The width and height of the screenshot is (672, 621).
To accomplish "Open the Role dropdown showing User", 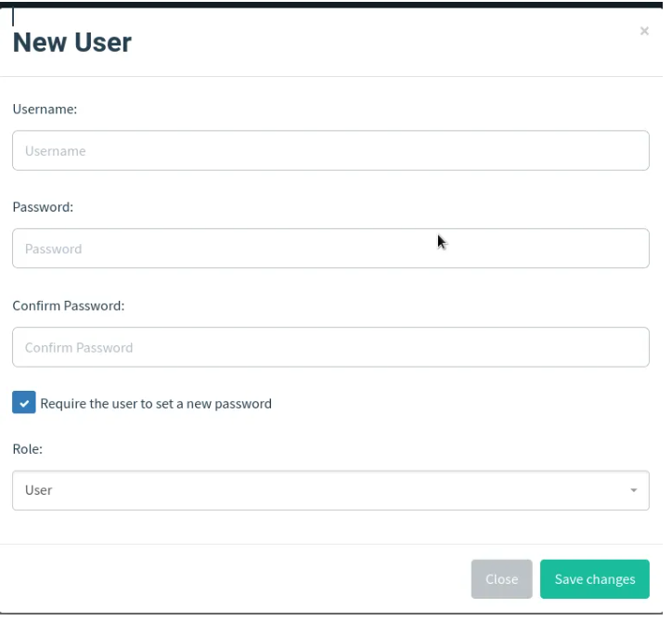I will [x=330, y=490].
